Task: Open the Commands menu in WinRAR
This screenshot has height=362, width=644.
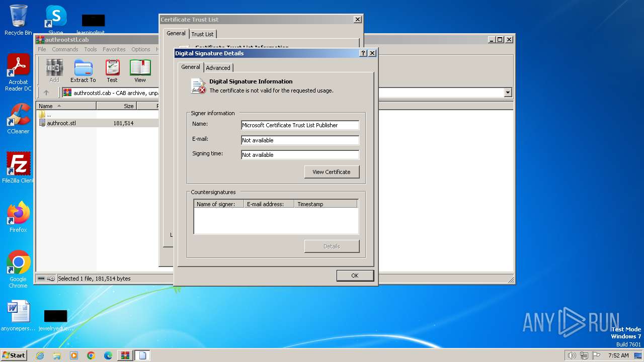Action: (65, 49)
